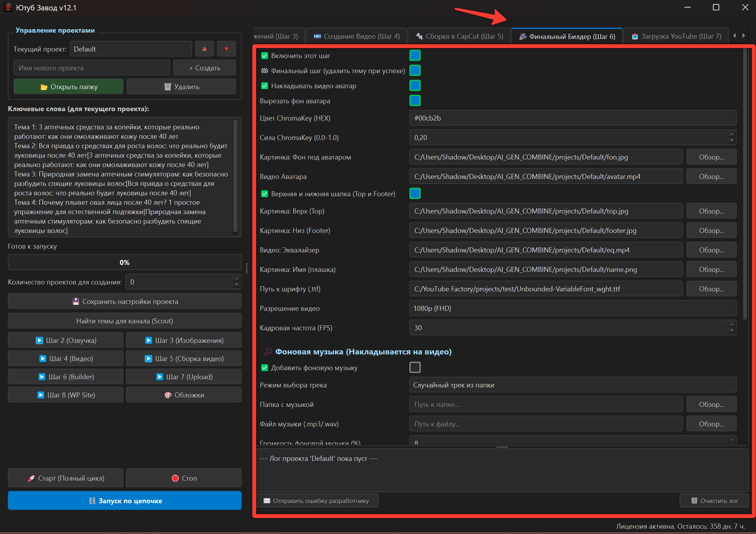756x534 pixels.
Task: Increase Количество проектов для создания stepper
Action: [x=236, y=278]
